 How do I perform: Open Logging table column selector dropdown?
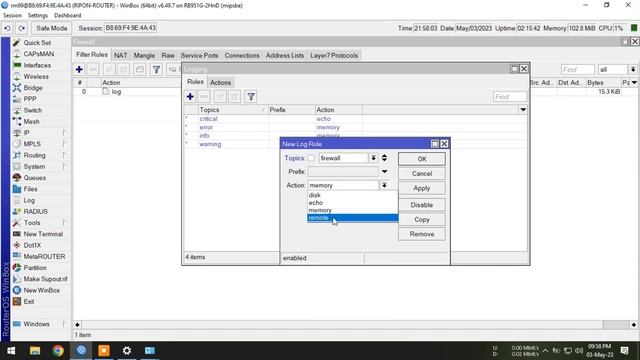click(523, 110)
